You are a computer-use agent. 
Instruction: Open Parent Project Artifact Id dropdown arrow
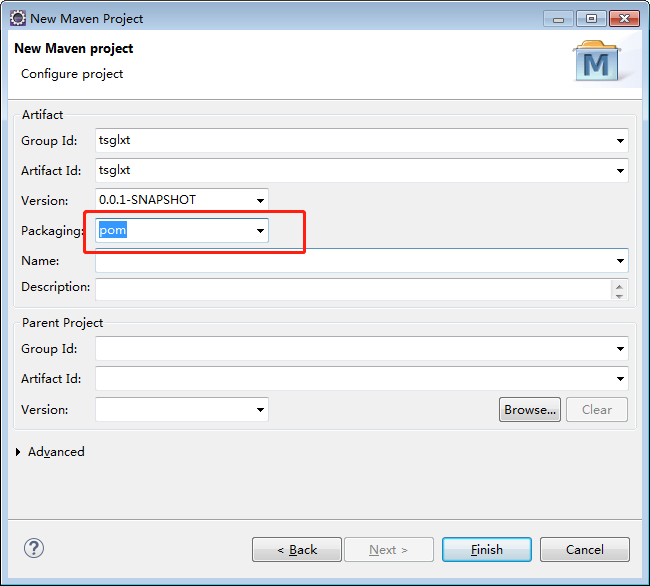click(620, 379)
